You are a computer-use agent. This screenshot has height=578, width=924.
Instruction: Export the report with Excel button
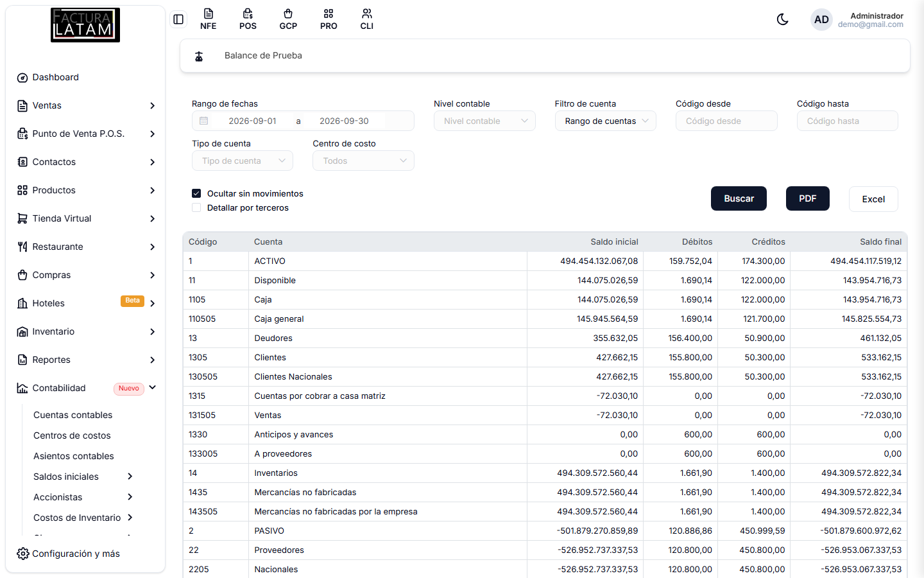point(873,199)
